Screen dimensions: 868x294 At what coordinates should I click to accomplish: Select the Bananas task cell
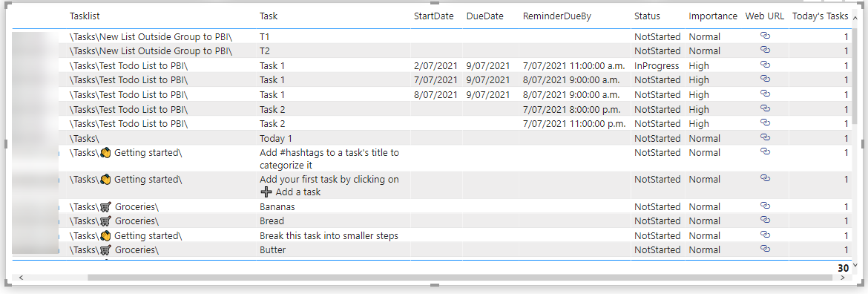334,206
